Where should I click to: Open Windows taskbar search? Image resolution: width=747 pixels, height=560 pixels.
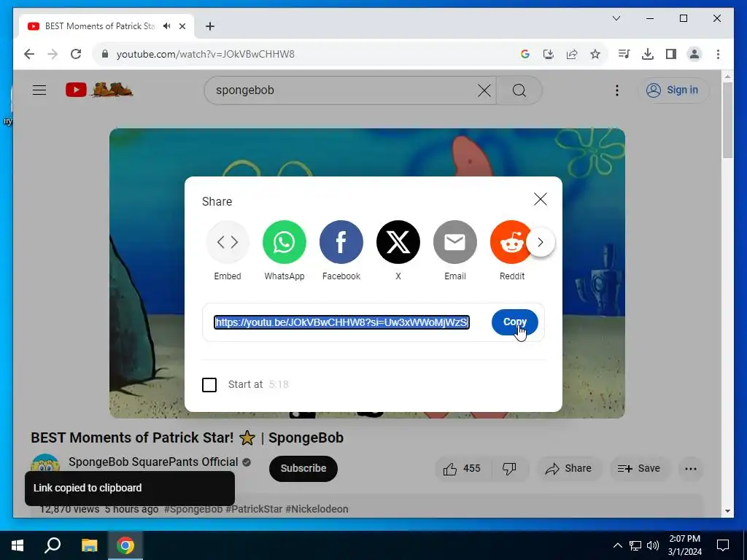pyautogui.click(x=53, y=545)
